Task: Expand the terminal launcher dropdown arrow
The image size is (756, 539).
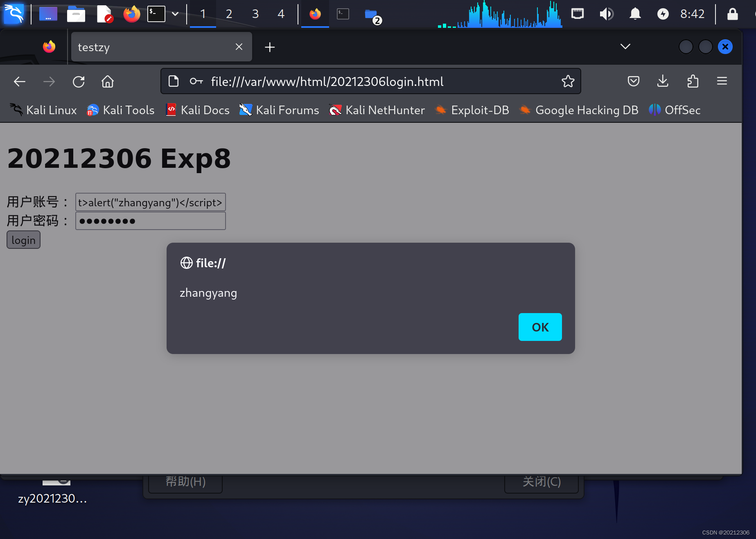Action: click(175, 14)
